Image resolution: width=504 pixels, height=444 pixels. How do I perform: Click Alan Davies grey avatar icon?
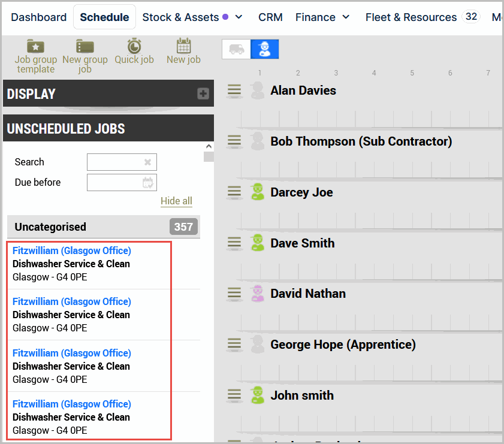coord(258,90)
